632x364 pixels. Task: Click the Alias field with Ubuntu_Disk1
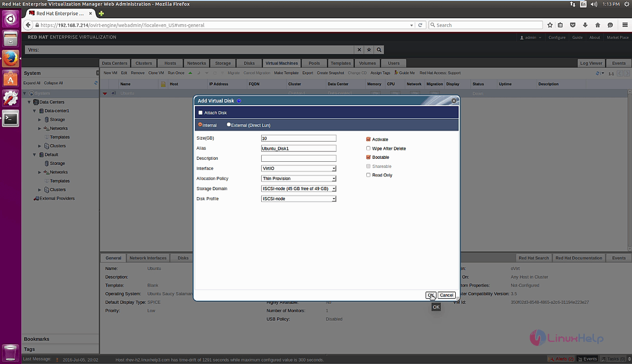(x=299, y=148)
